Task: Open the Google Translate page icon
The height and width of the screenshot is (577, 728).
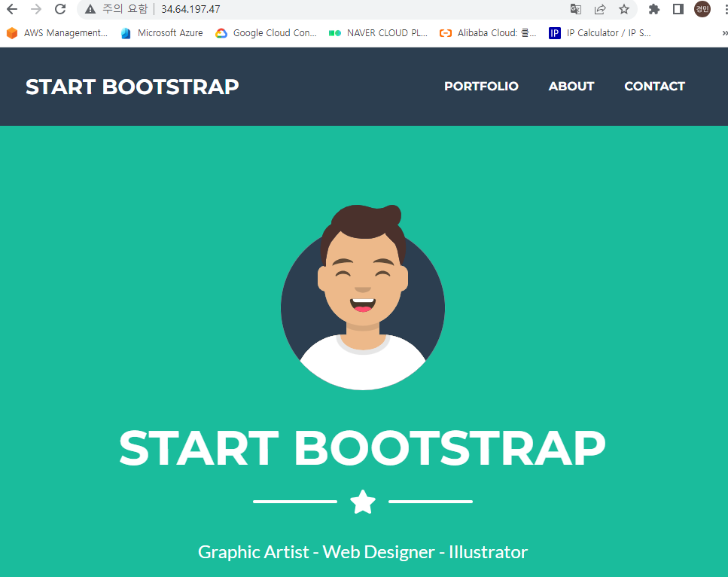Action: [x=576, y=9]
